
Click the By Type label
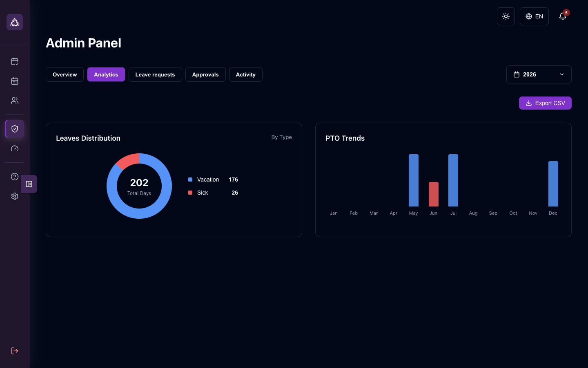click(281, 137)
